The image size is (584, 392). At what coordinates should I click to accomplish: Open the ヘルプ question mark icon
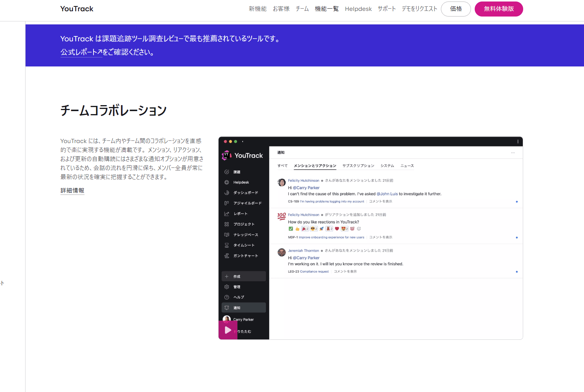point(226,297)
